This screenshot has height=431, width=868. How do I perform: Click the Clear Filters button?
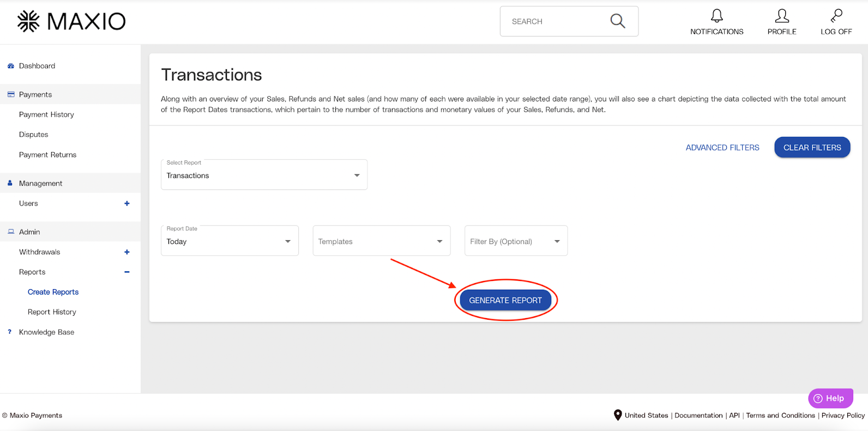[812, 148]
